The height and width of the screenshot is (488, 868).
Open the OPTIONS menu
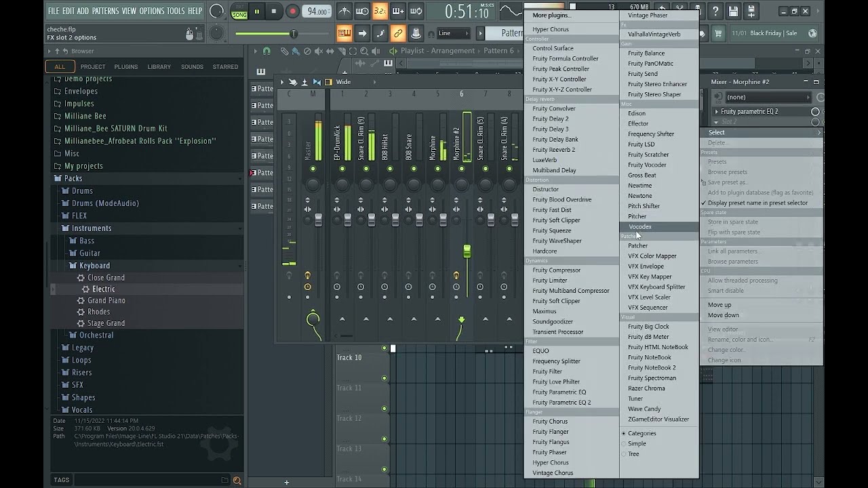click(x=151, y=11)
